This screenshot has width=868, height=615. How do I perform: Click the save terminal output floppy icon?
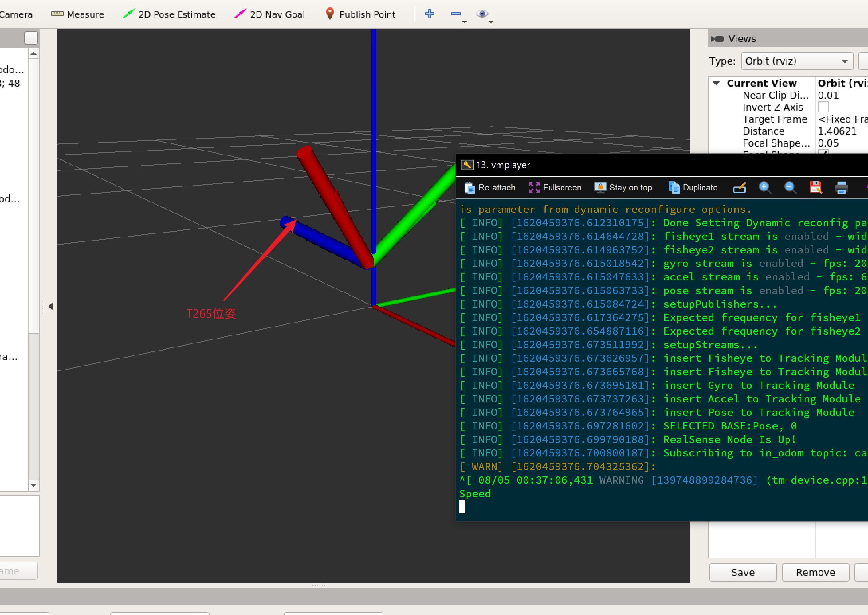click(x=815, y=188)
